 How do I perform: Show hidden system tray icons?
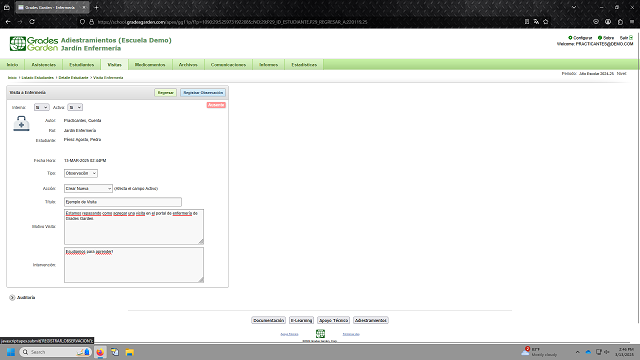578,352
